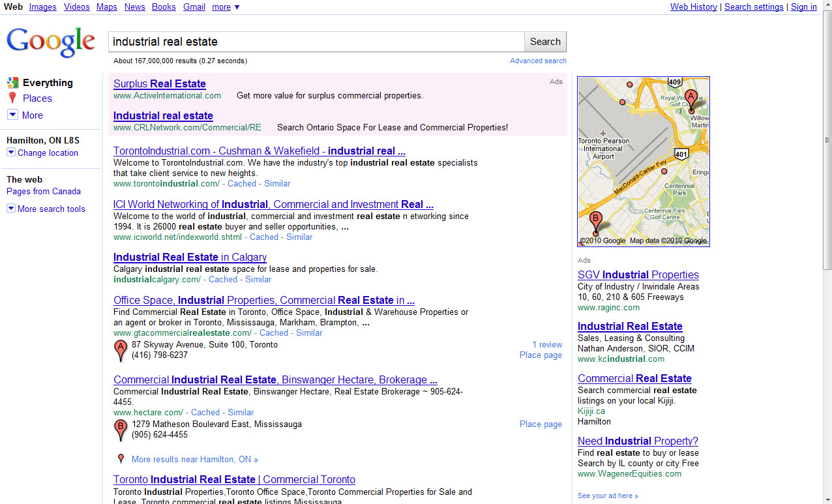
Task: Open the Maps tab
Action: point(107,7)
